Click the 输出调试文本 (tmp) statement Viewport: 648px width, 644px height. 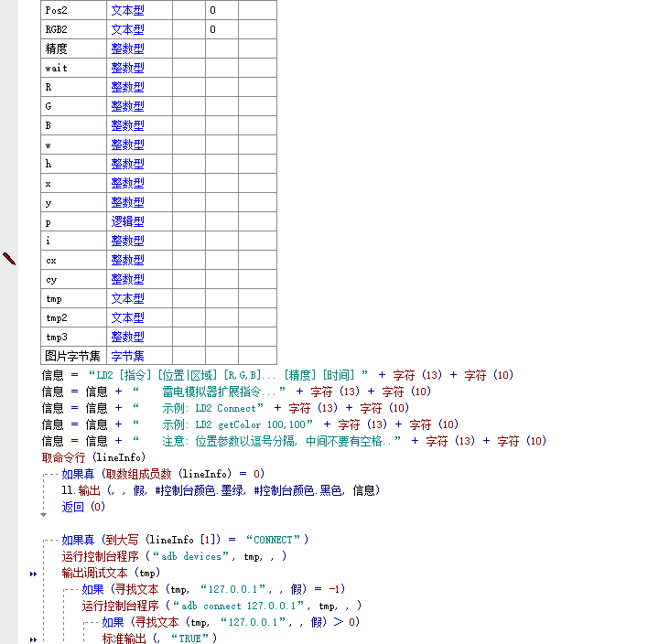(x=111, y=573)
